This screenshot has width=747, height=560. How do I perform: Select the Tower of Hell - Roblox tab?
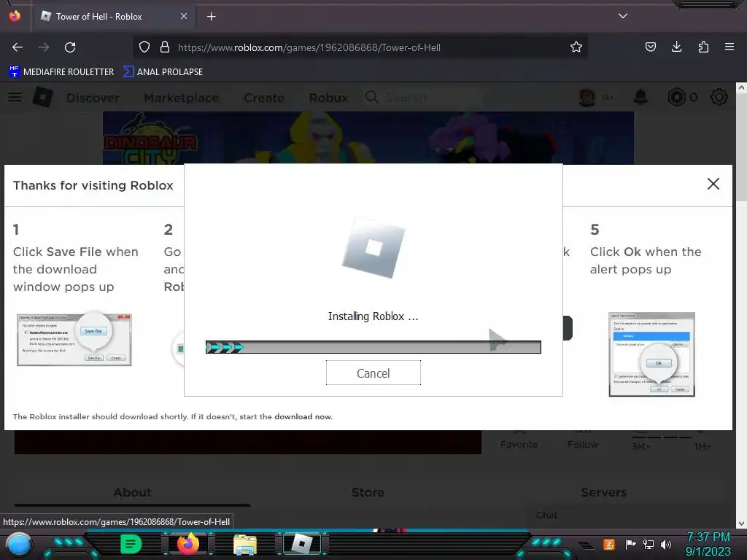pos(113,16)
